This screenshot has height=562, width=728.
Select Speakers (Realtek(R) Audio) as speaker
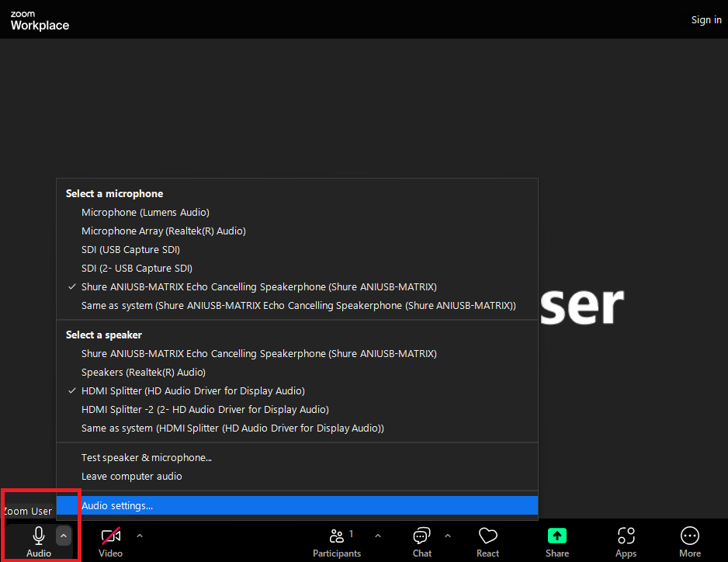[144, 372]
